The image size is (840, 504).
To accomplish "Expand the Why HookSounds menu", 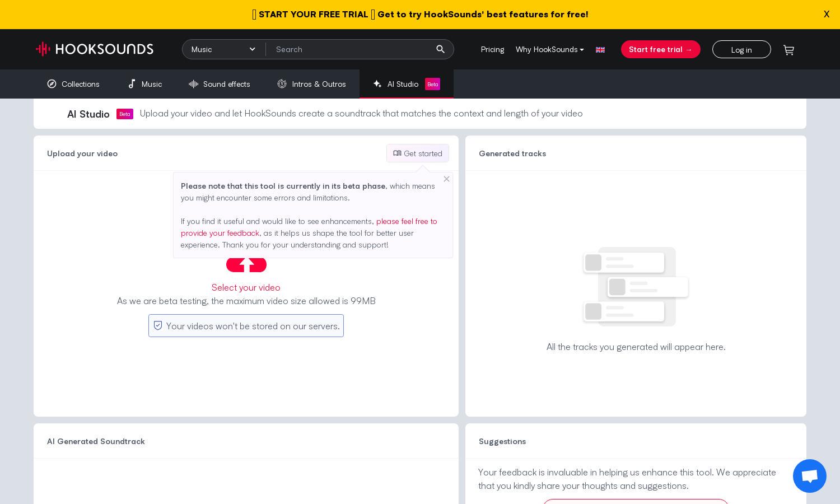I will 549,49.
